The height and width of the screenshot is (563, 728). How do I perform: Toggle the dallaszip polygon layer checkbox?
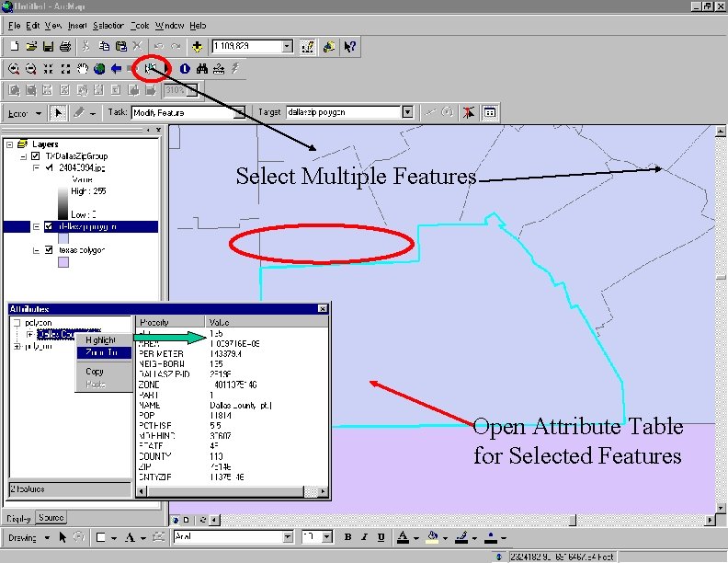[x=50, y=225]
